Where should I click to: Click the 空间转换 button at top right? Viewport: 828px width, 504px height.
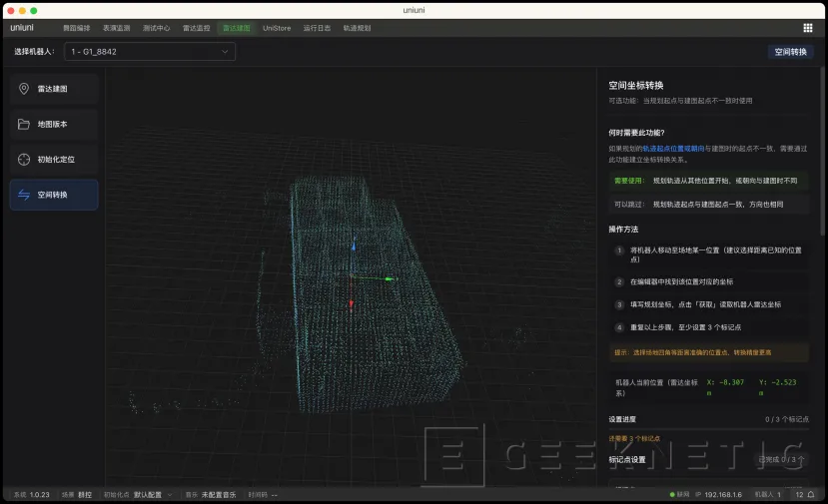pos(790,52)
